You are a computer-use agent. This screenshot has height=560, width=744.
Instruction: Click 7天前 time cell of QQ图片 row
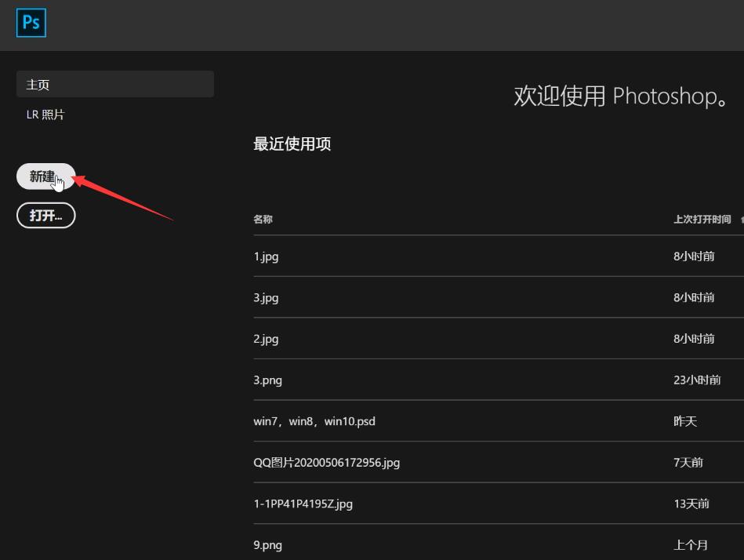click(x=688, y=463)
